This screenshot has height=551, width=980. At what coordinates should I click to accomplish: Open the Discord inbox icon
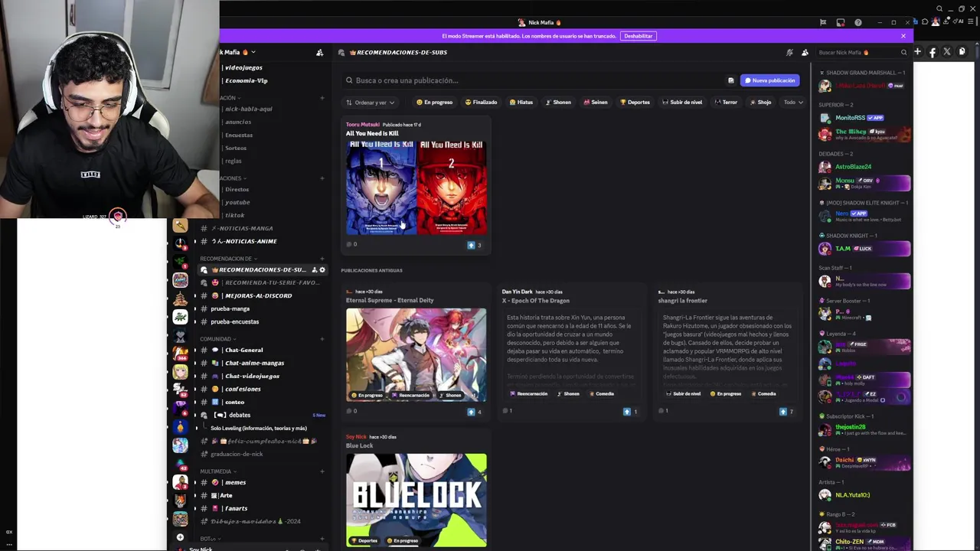tap(840, 22)
